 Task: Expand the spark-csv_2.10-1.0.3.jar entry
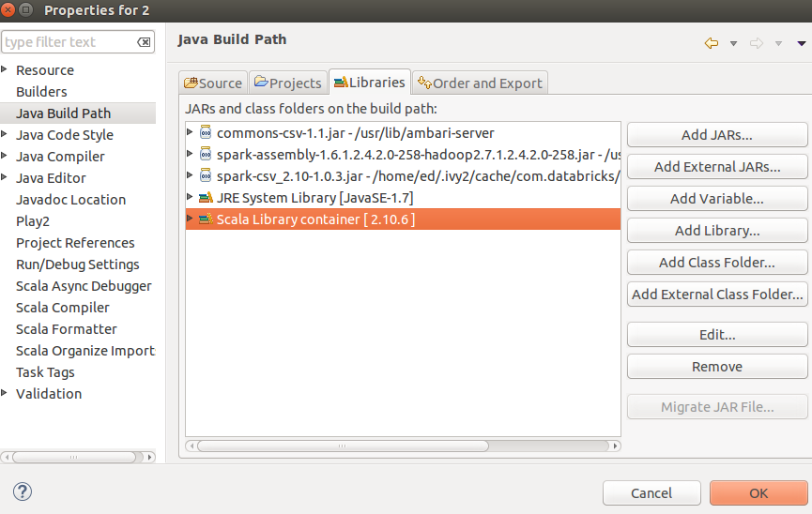[x=190, y=175]
